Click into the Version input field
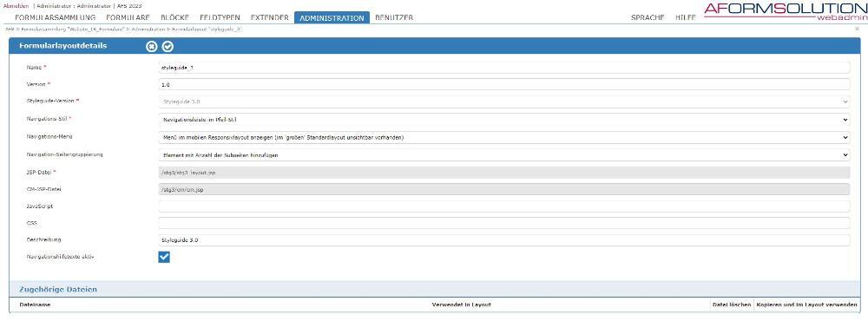This screenshot has height=334, width=868. [503, 85]
